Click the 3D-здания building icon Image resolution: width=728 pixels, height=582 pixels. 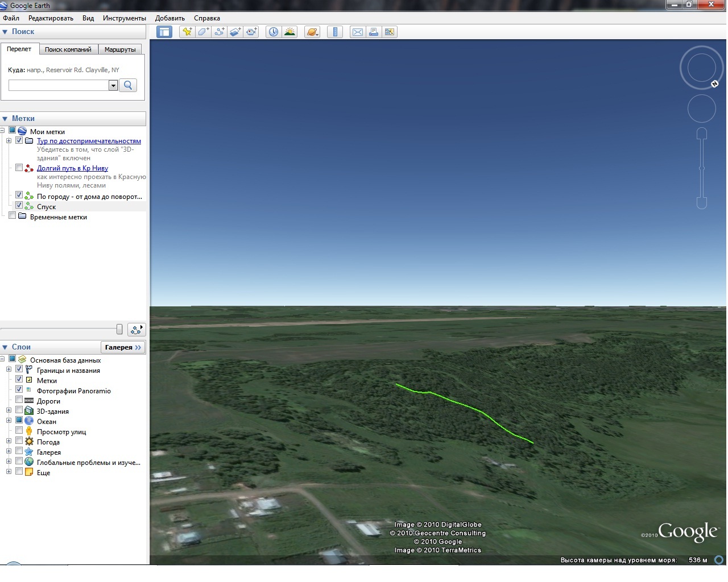29,411
